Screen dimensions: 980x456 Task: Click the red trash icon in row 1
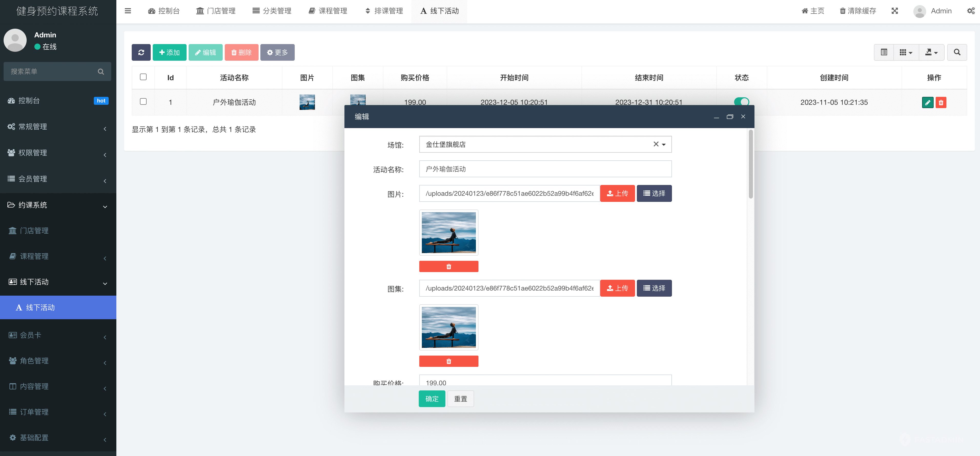coord(941,102)
